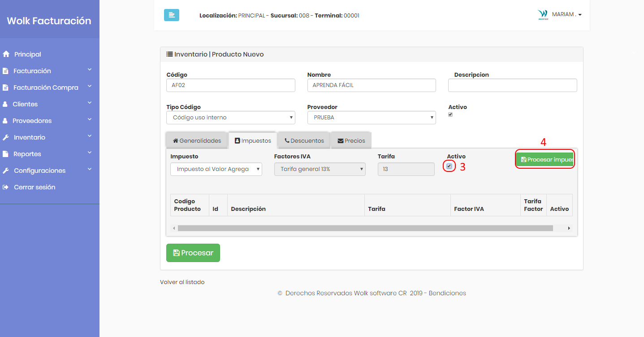Image resolution: width=644 pixels, height=337 pixels.
Task: Click the list icon in Inventario header
Action: tap(169, 54)
